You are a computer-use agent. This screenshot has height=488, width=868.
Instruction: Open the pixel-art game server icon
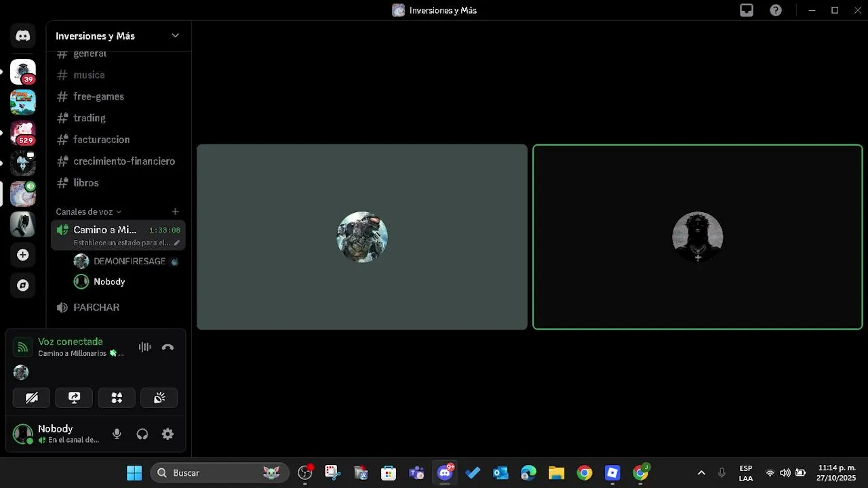(23, 102)
